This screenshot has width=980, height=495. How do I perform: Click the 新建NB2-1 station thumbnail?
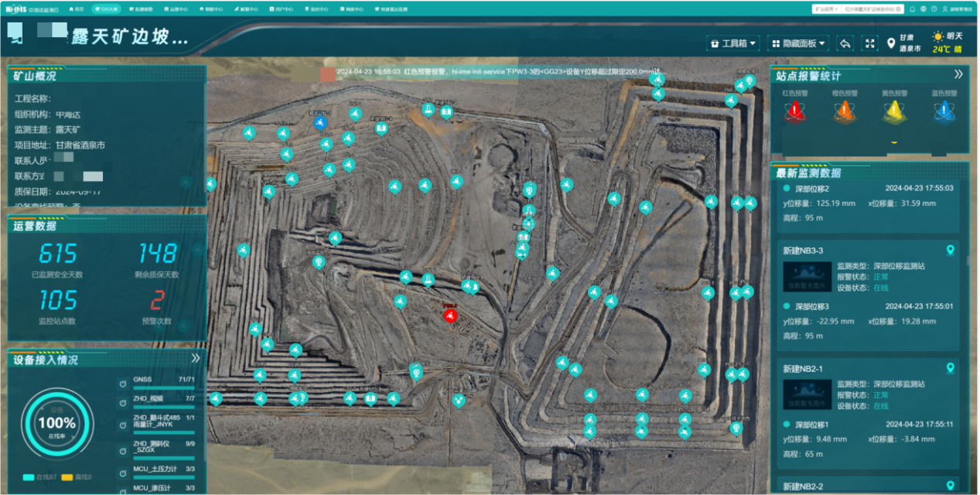pos(807,394)
